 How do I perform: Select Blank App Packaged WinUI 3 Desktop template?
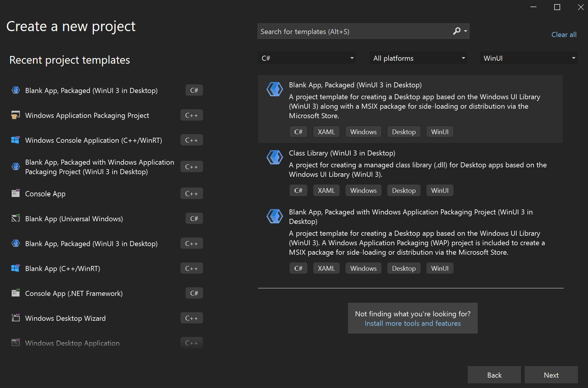(x=355, y=85)
